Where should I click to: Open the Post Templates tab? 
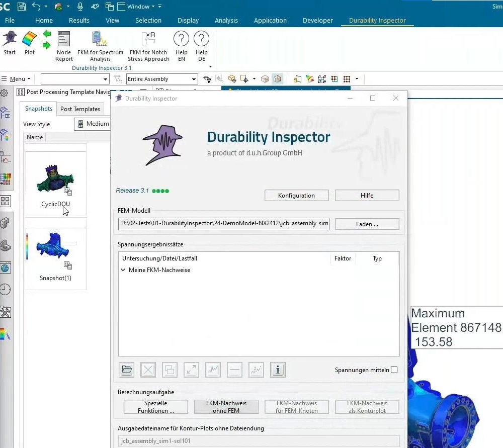80,109
